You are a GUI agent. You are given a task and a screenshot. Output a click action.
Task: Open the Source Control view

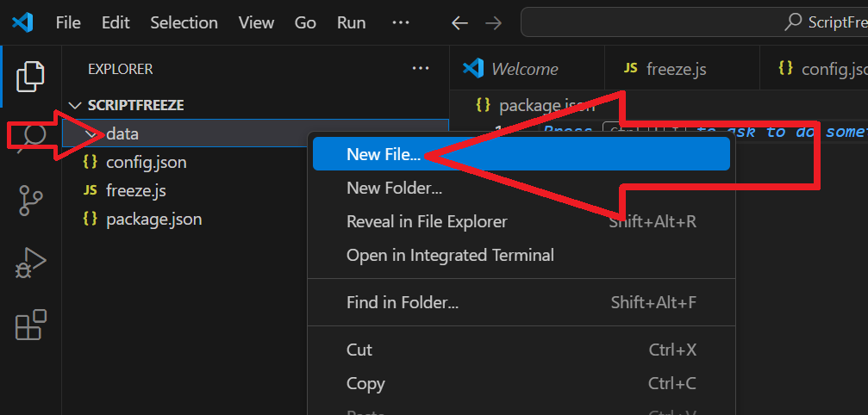coord(30,200)
